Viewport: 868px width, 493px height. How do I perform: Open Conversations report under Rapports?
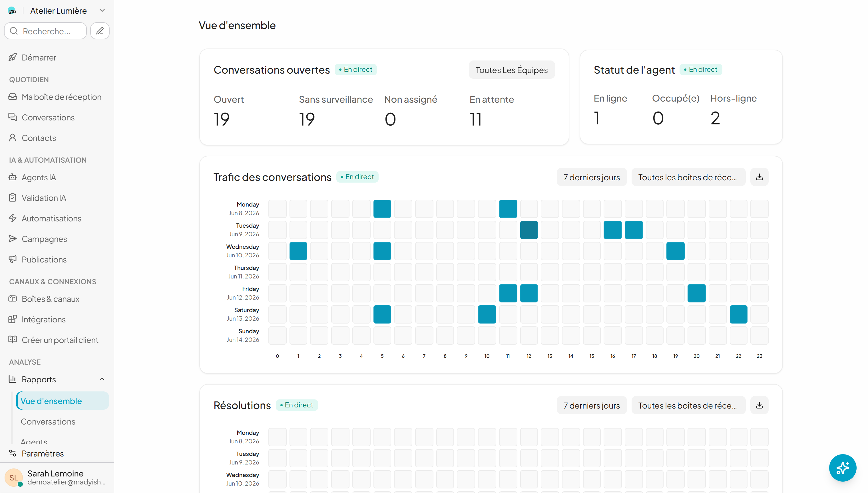click(48, 422)
